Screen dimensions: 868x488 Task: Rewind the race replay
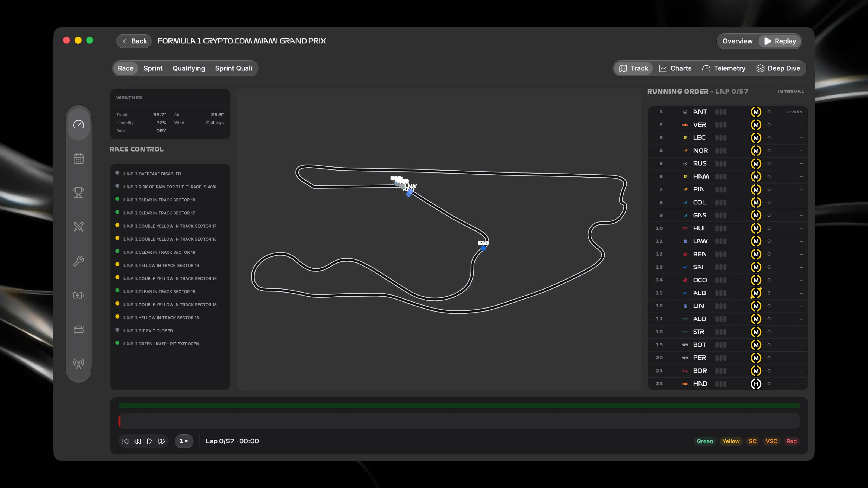[138, 441]
